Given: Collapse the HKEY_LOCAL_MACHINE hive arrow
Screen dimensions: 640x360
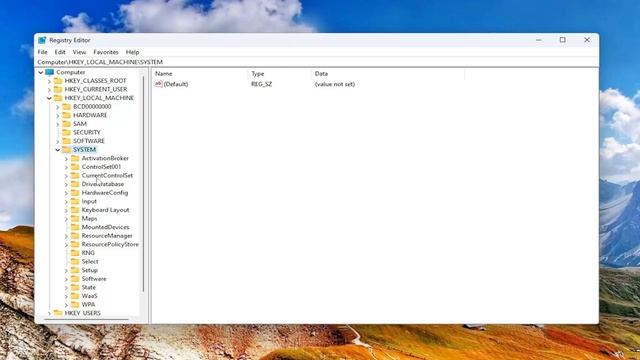Looking at the screenshot, I should click(x=49, y=98).
